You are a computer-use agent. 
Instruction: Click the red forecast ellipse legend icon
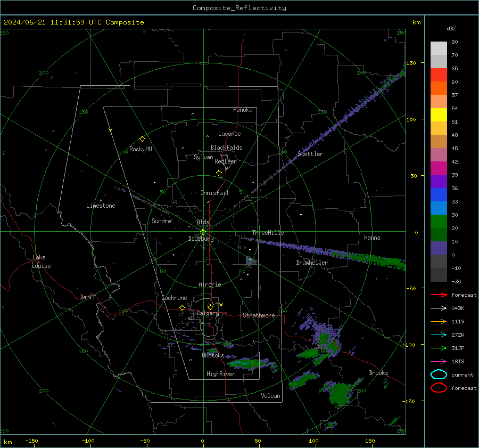pos(439,388)
